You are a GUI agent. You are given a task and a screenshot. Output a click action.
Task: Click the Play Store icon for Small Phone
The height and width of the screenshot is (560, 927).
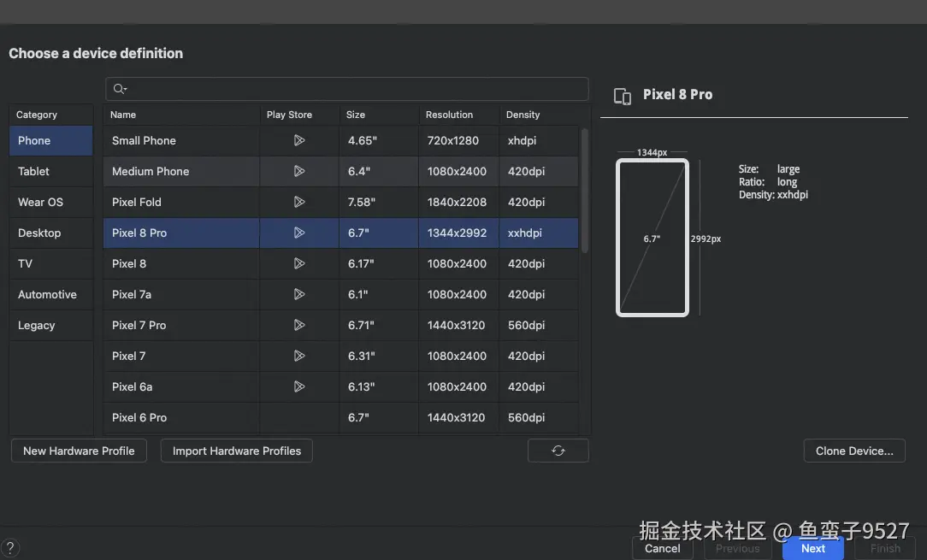pyautogui.click(x=299, y=140)
